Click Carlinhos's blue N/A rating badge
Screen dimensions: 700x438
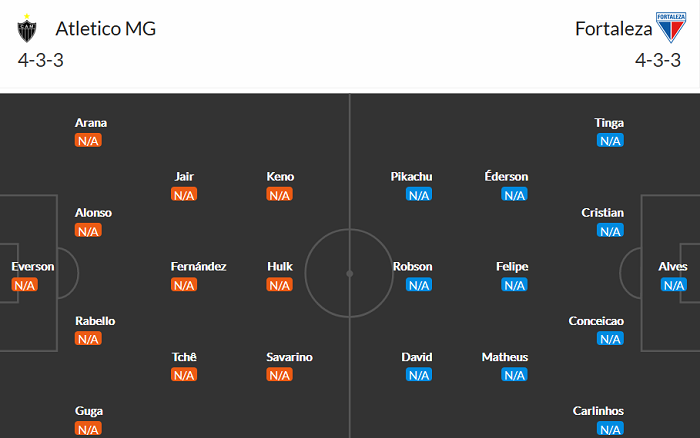pos(609,429)
